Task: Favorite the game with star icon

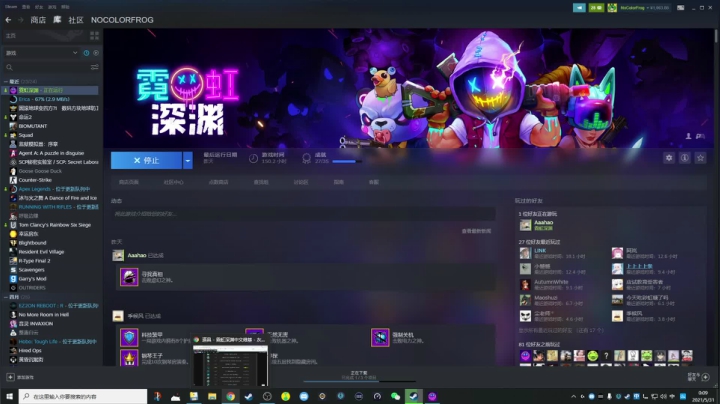Action: 700,158
